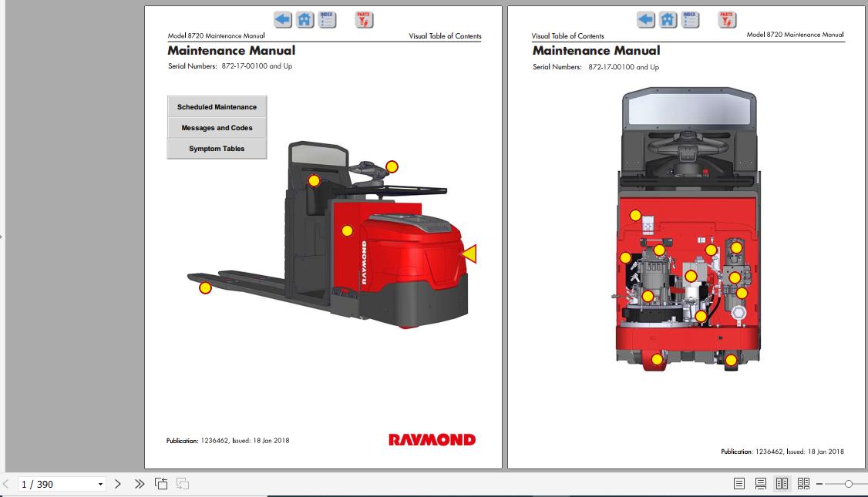The width and height of the screenshot is (868, 497).
Task: Switch to two-page continuous view
Action: (x=803, y=484)
